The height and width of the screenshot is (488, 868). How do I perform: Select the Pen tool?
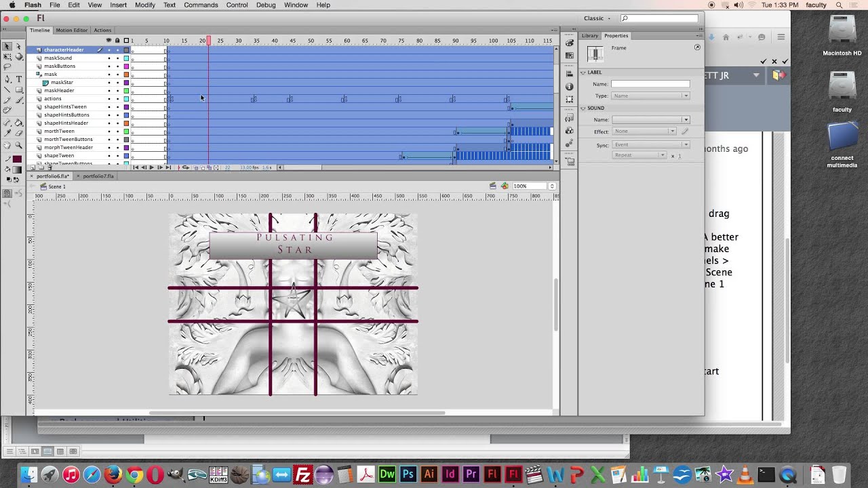[7, 79]
